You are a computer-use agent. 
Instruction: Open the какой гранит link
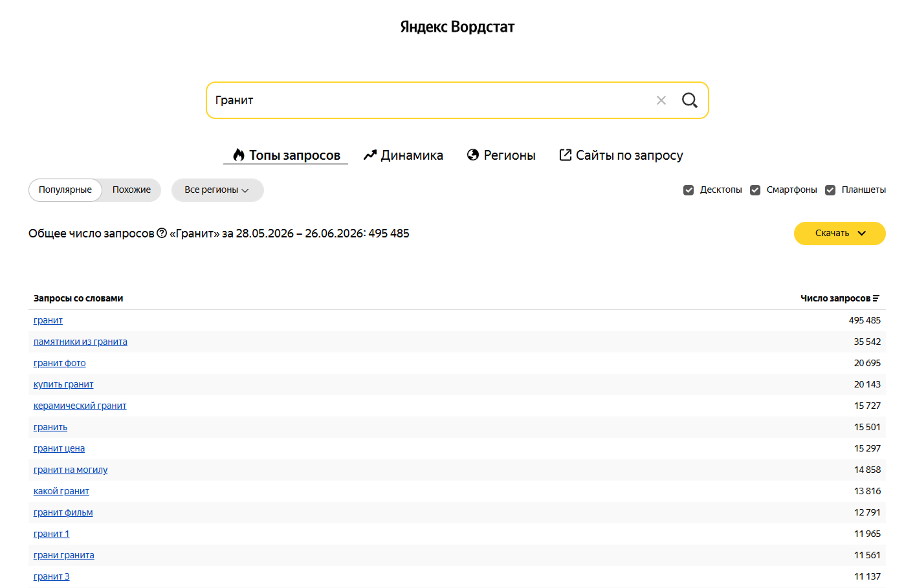[61, 491]
